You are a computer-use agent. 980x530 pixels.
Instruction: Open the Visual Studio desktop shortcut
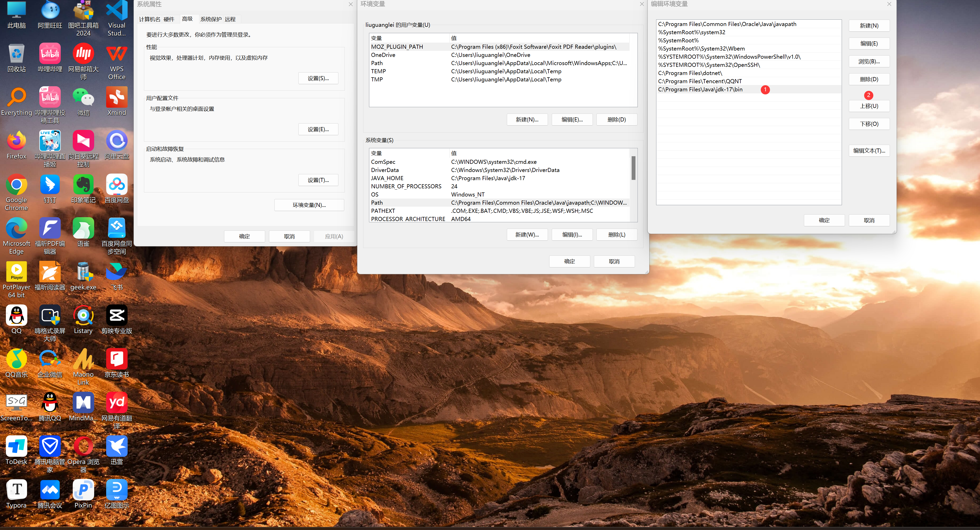(x=116, y=11)
